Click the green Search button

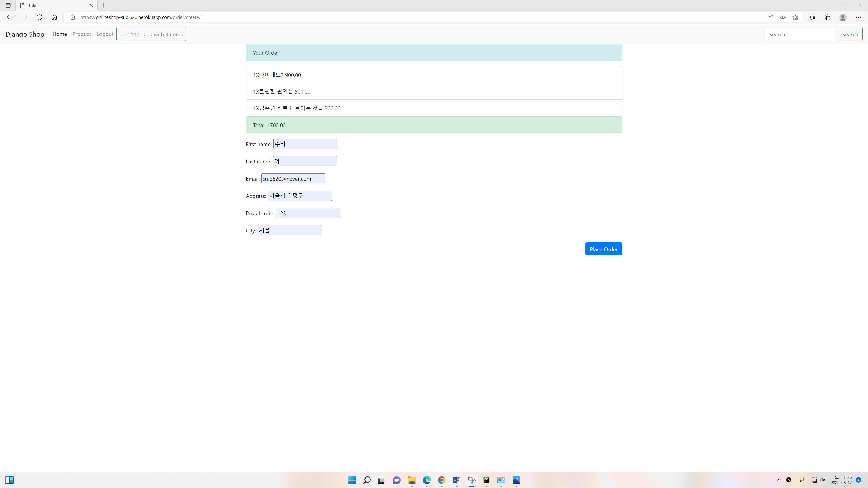[x=850, y=34]
